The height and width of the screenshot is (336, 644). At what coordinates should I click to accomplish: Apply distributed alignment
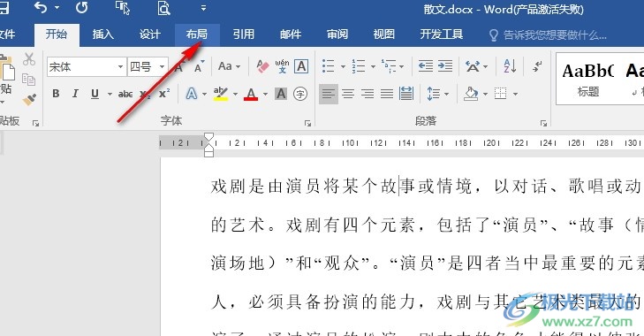click(x=406, y=94)
